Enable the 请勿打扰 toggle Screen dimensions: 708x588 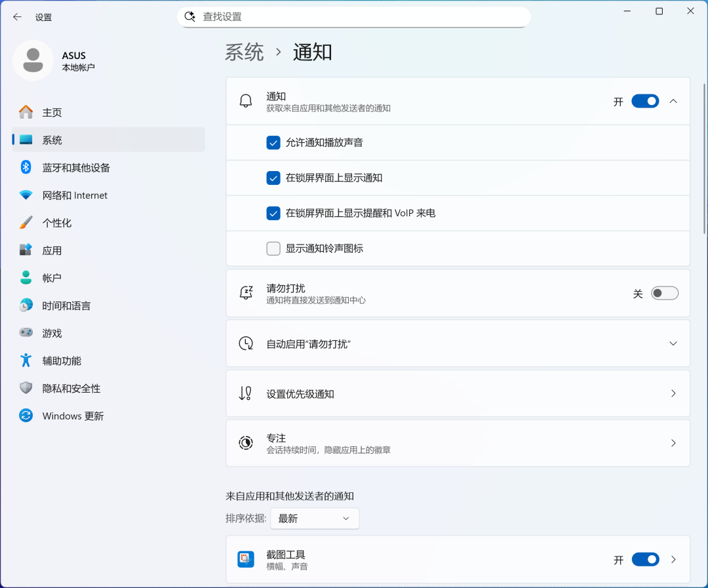click(x=665, y=293)
